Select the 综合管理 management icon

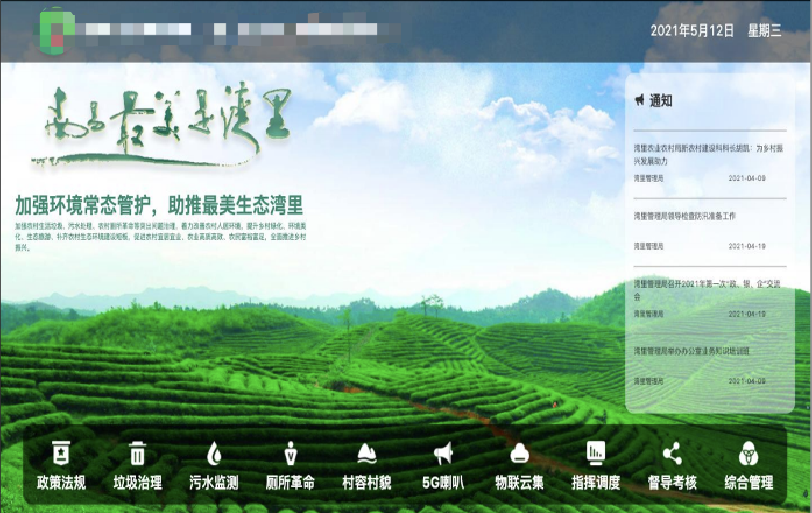click(x=749, y=454)
